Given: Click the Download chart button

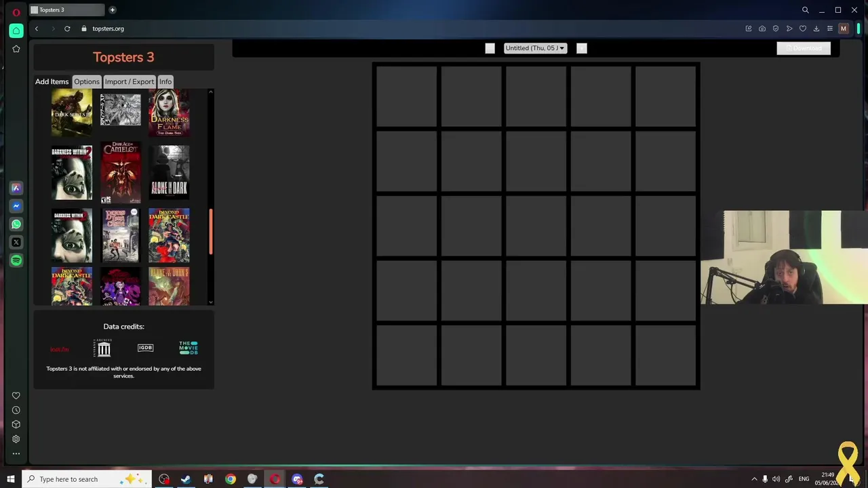Looking at the screenshot, I should coord(804,48).
